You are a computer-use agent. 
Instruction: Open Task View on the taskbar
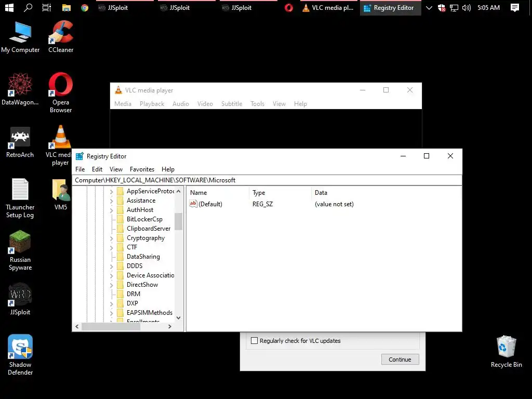tap(46, 7)
